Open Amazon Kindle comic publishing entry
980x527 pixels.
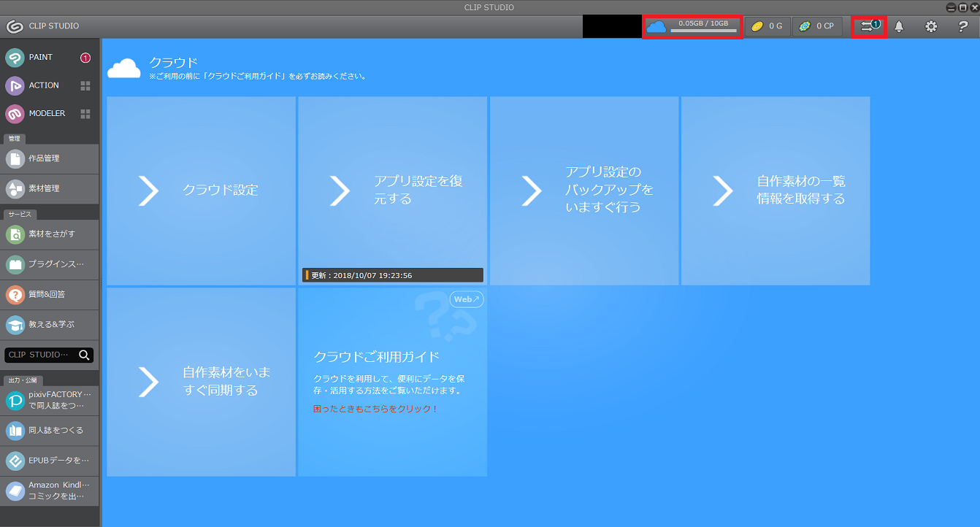(50, 491)
